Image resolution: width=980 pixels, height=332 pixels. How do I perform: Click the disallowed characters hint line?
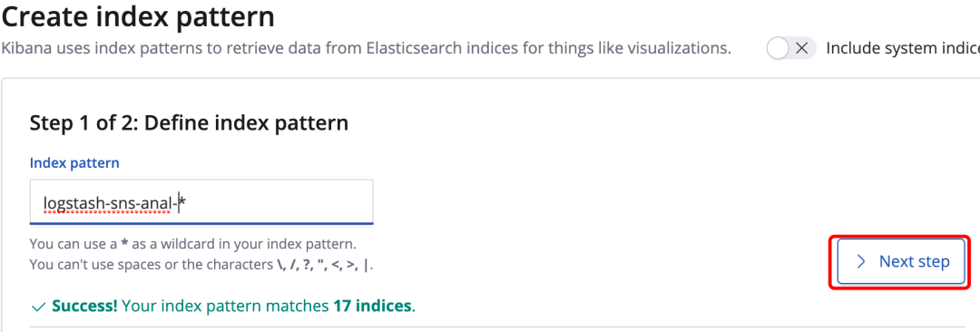[x=201, y=265]
